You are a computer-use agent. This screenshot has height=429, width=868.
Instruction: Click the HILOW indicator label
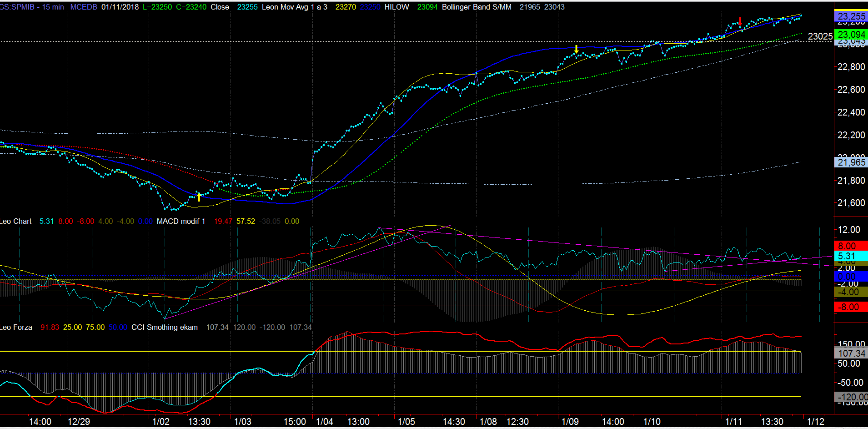pyautogui.click(x=396, y=7)
